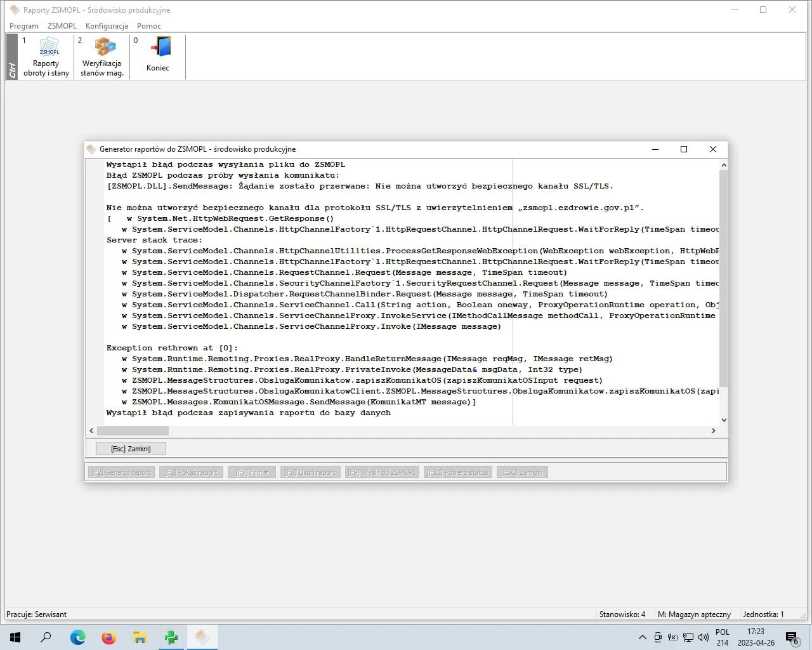Screen dimensions: 812x650
Task: Click the vertical scrollbar down arrow
Action: [x=724, y=420]
